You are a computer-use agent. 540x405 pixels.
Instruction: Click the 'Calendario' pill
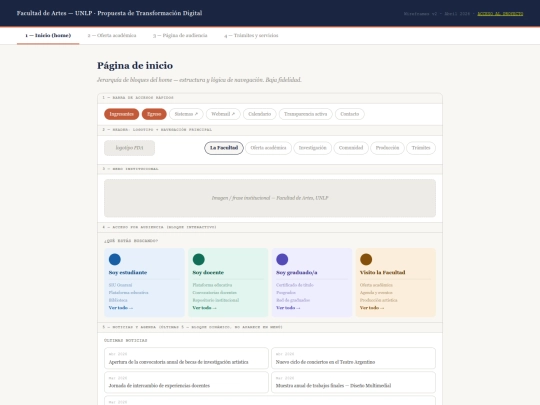click(260, 114)
